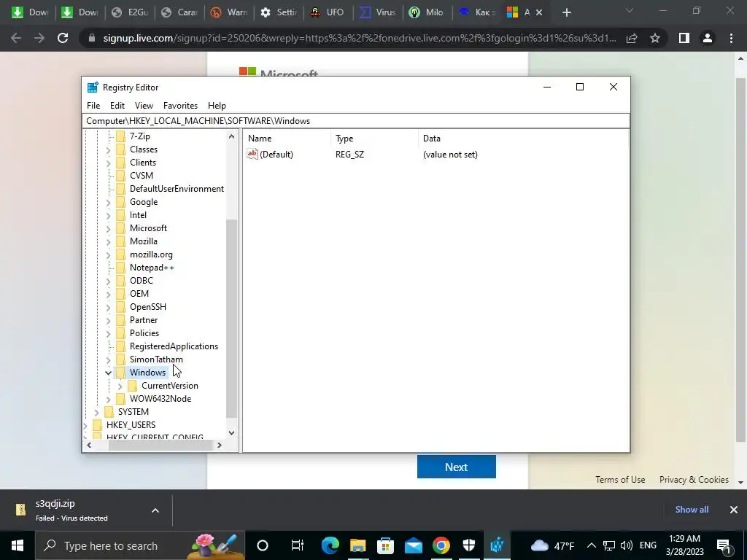This screenshot has width=747, height=560.
Task: Open Task View on the taskbar
Action: (298, 545)
